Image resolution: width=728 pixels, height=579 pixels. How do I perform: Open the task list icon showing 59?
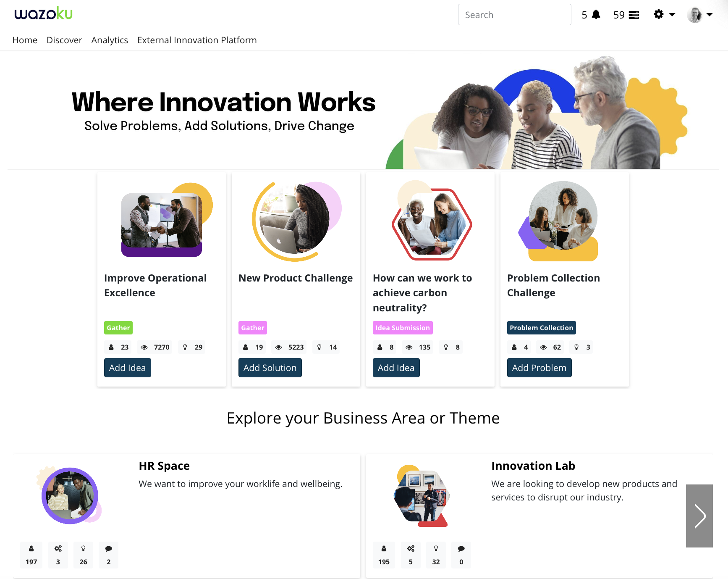click(x=634, y=15)
